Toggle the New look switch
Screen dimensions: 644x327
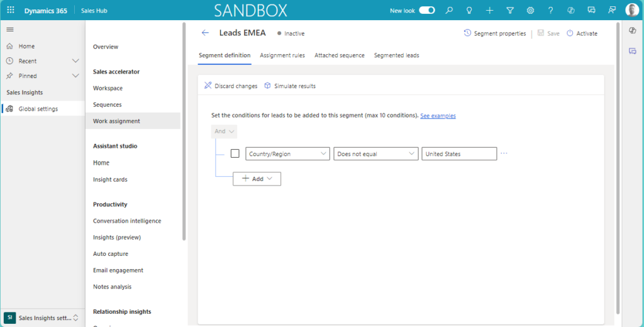[427, 11]
